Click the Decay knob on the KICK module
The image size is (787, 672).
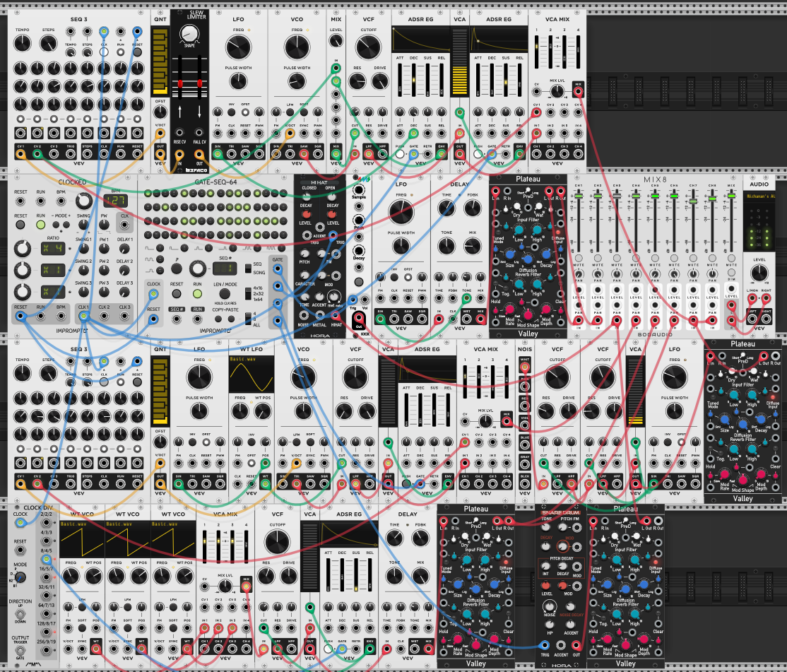coord(358,250)
